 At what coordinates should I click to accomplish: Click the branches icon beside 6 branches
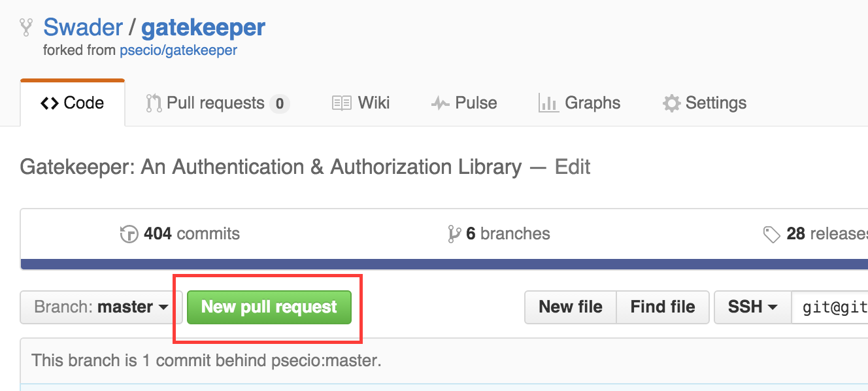[x=454, y=234]
